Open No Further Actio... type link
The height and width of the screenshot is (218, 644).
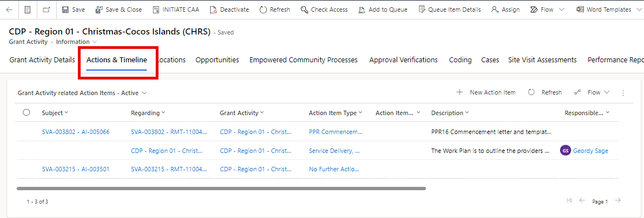[334, 169]
